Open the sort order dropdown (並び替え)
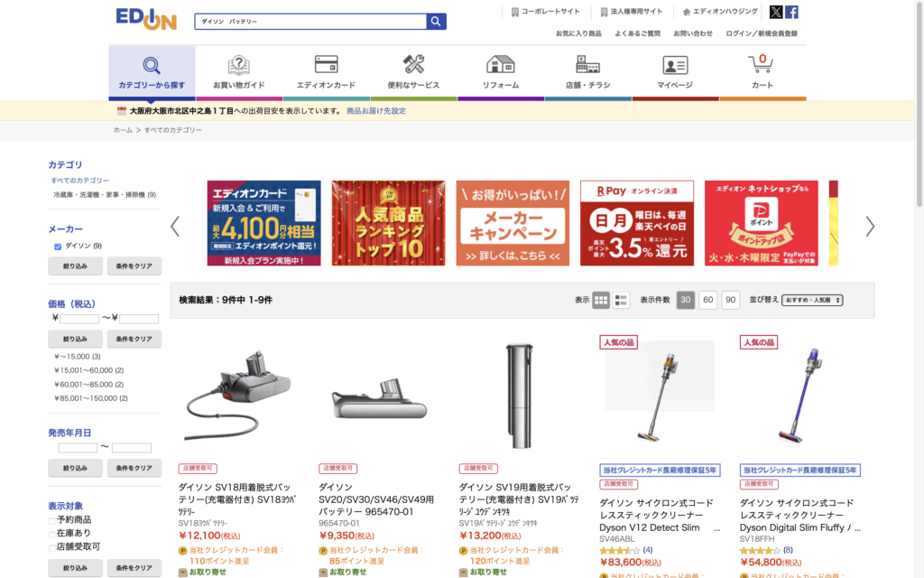 click(x=812, y=300)
